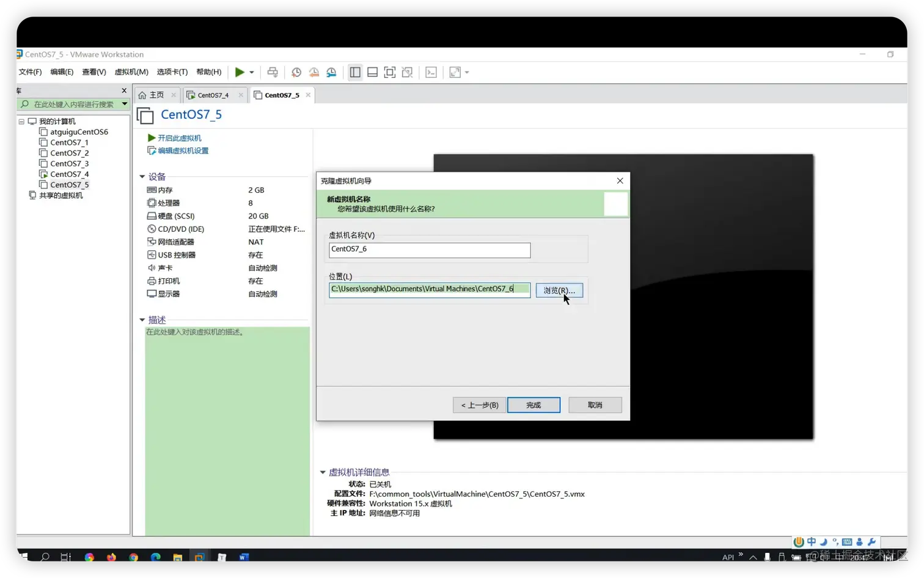This screenshot has height=578, width=924.
Task: Click the 浏览(R)... button
Action: [x=559, y=291]
